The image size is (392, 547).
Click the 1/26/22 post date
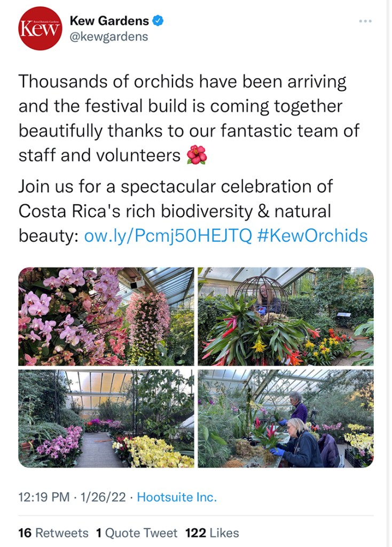click(x=104, y=497)
